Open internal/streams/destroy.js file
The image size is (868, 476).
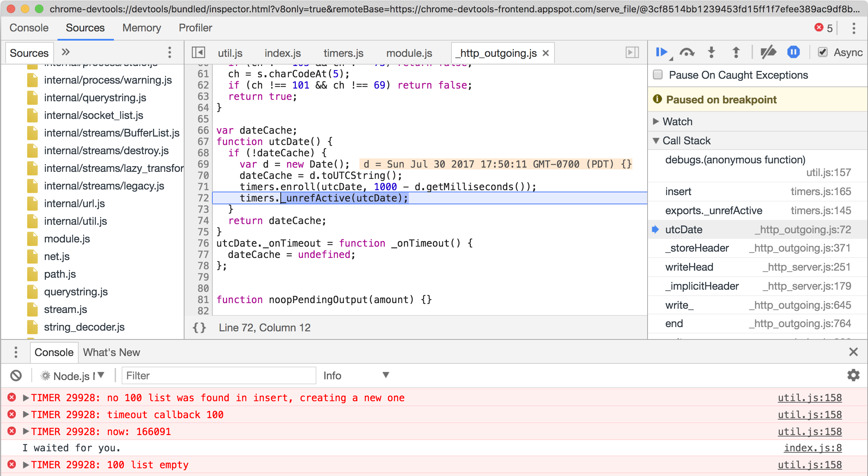pos(106,151)
